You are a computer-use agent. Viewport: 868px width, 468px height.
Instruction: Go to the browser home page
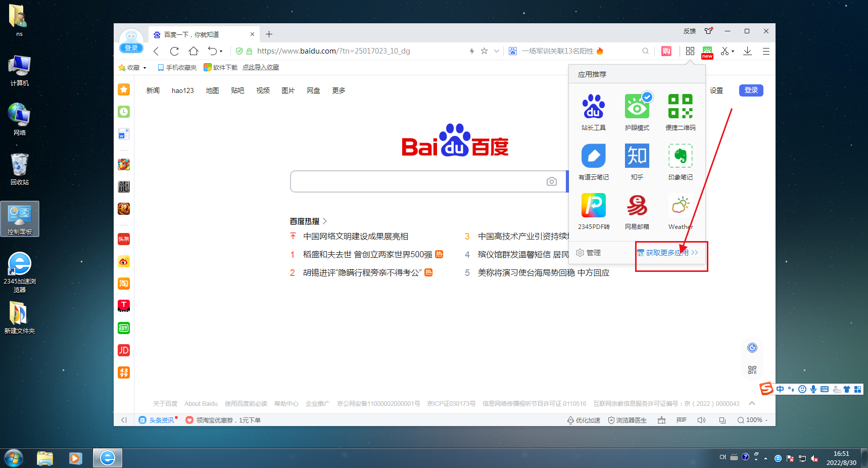[x=194, y=51]
